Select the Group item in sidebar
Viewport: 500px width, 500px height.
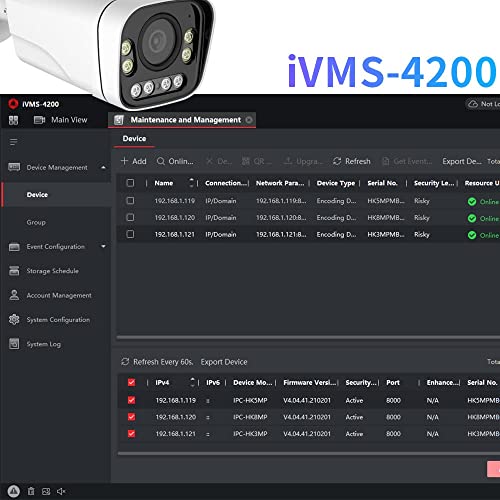[36, 222]
